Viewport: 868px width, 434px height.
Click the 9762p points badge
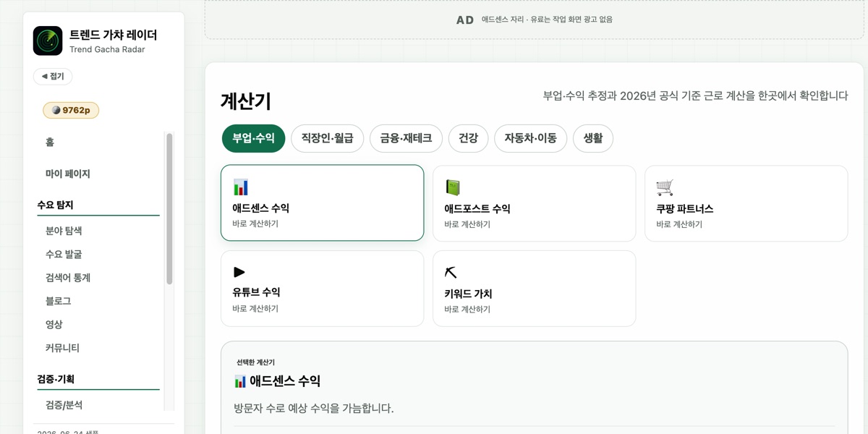coord(71,111)
